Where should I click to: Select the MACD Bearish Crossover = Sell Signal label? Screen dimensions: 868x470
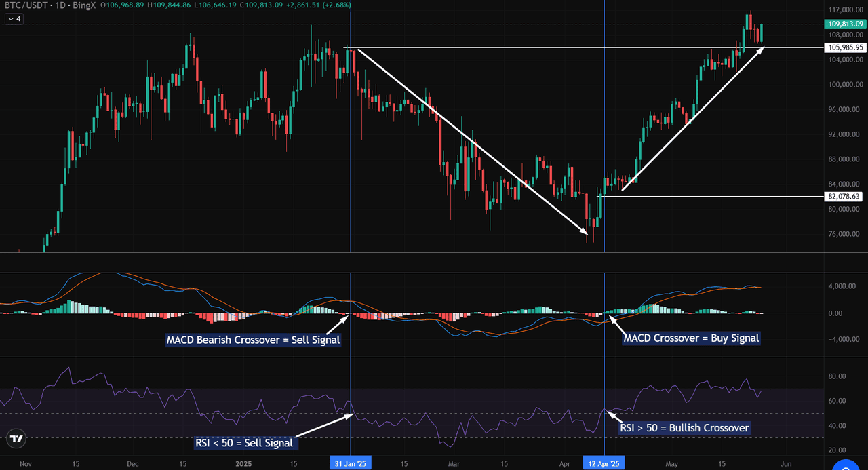coord(253,340)
